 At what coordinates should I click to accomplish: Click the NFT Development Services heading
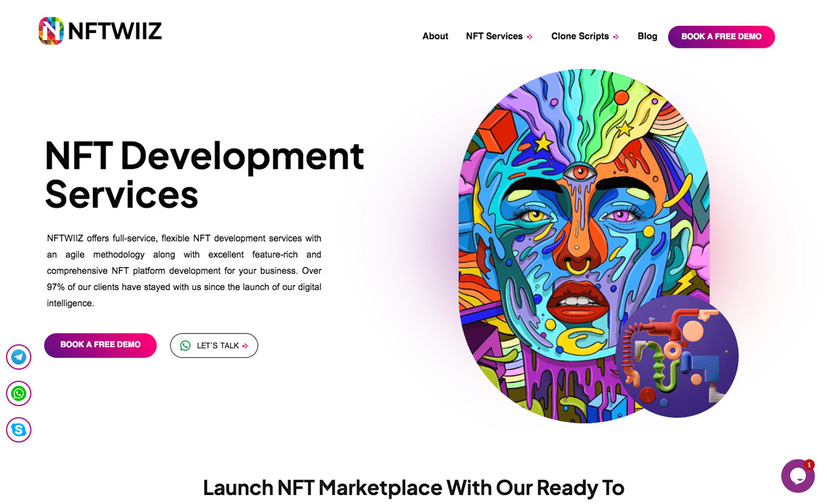coord(204,174)
